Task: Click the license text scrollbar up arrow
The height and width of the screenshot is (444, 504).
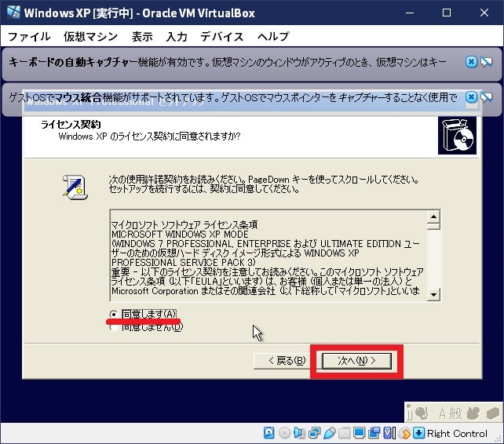Action: tap(433, 217)
